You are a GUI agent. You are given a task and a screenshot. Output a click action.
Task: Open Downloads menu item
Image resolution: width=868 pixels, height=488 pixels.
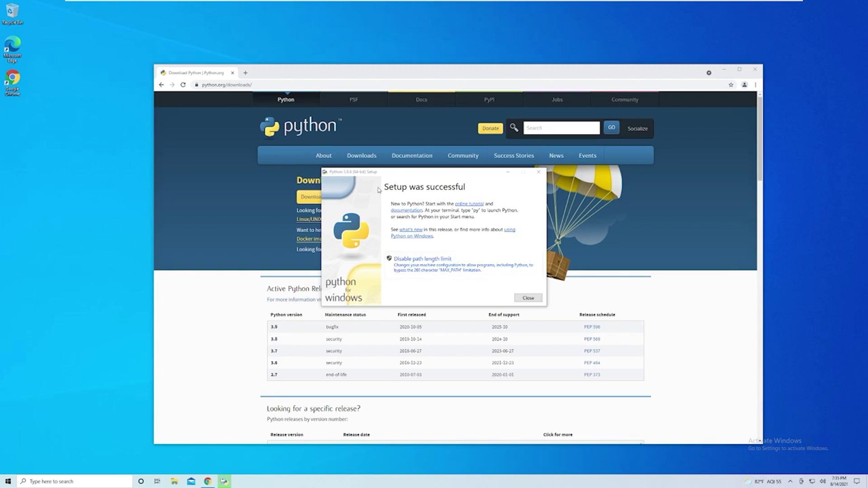tap(362, 155)
